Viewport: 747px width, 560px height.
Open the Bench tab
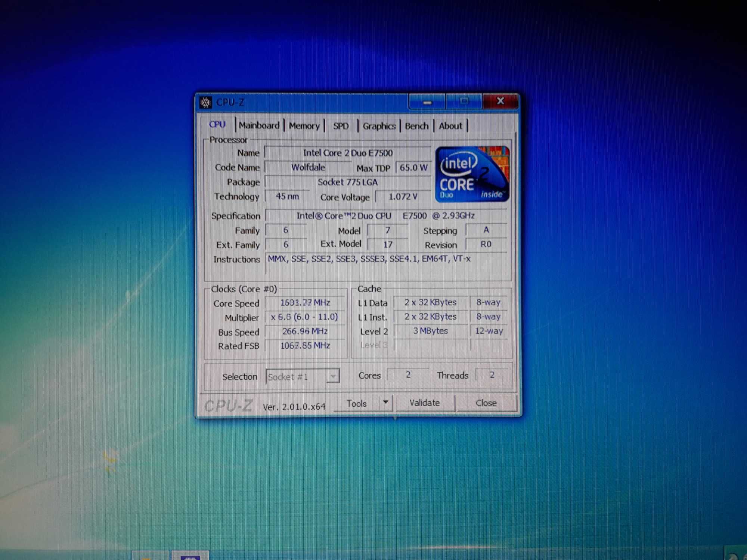pos(417,126)
